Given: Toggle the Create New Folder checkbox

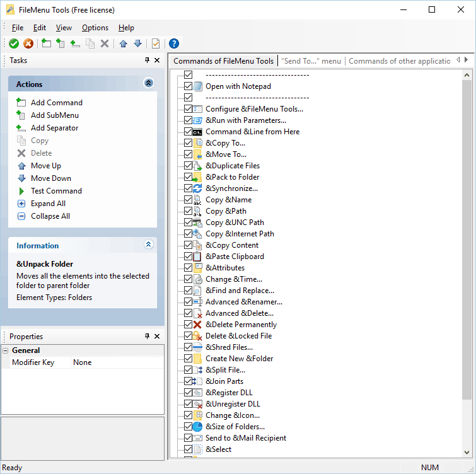Looking at the screenshot, I should pos(189,359).
